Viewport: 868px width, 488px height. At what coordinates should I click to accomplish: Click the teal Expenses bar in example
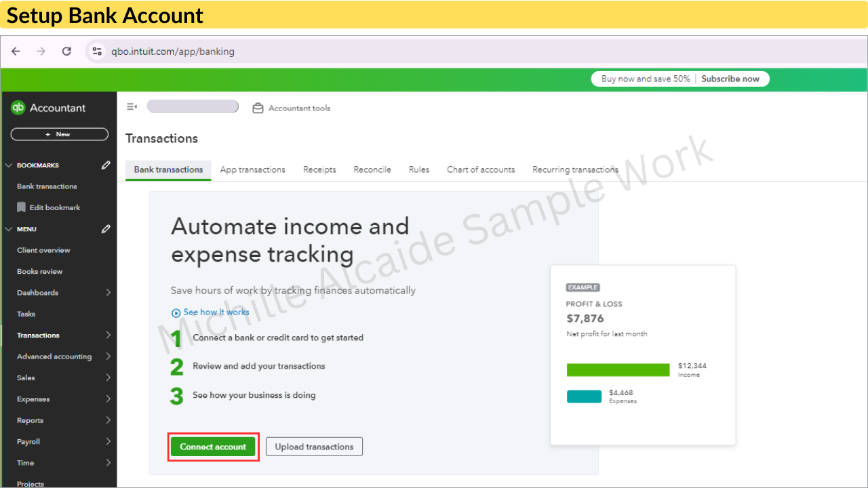(x=584, y=396)
